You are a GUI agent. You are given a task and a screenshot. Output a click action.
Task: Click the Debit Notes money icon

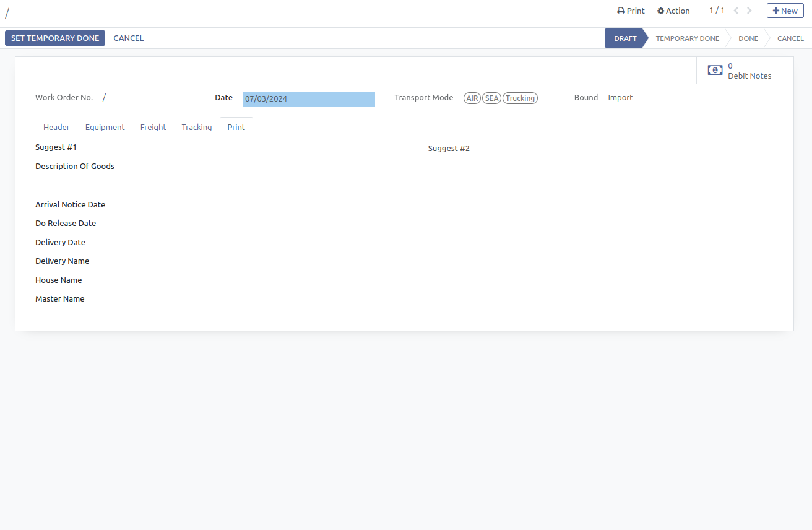click(x=715, y=71)
